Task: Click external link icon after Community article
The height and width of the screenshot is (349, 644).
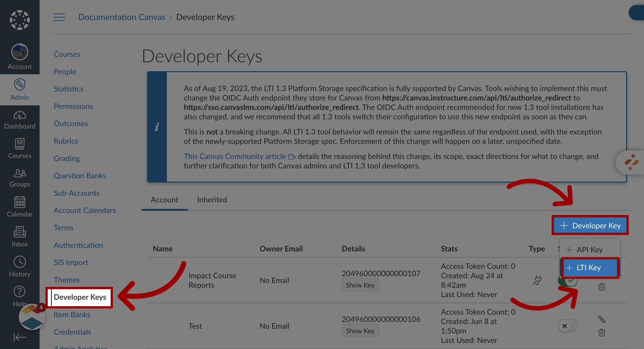Action: click(x=292, y=157)
